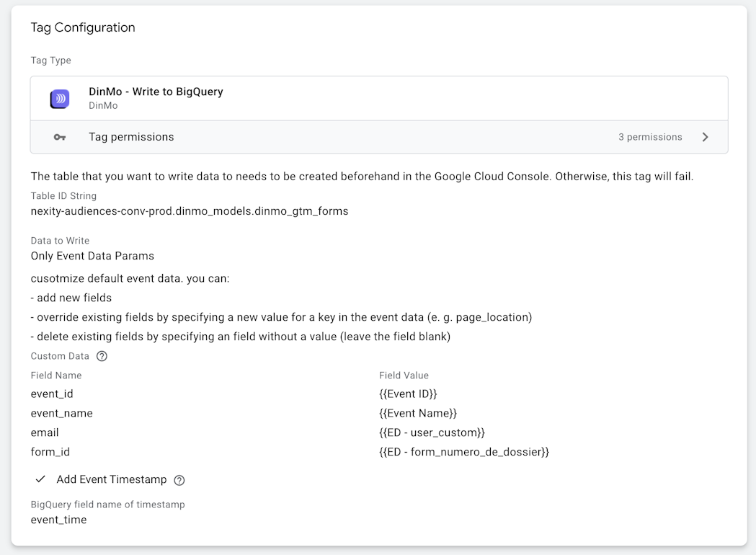This screenshot has width=756, height=555.
Task: Select the Table ID String value
Action: pos(190,211)
